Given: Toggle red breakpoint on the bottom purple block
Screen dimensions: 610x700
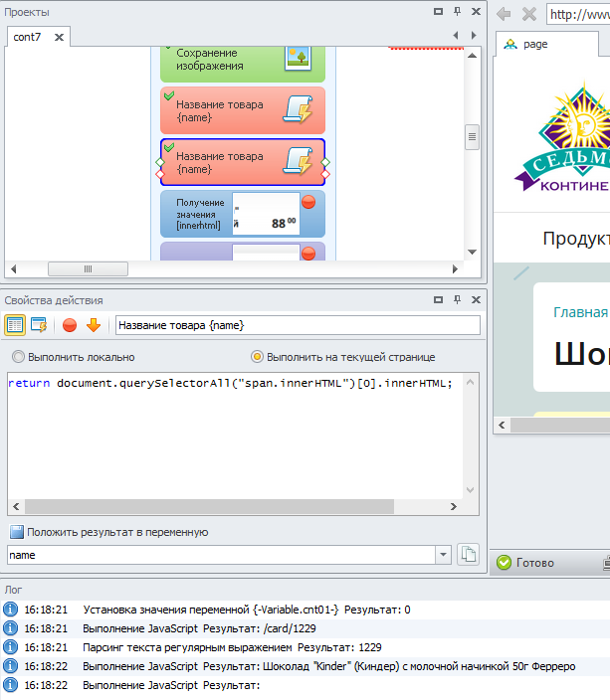Looking at the screenshot, I should [308, 254].
